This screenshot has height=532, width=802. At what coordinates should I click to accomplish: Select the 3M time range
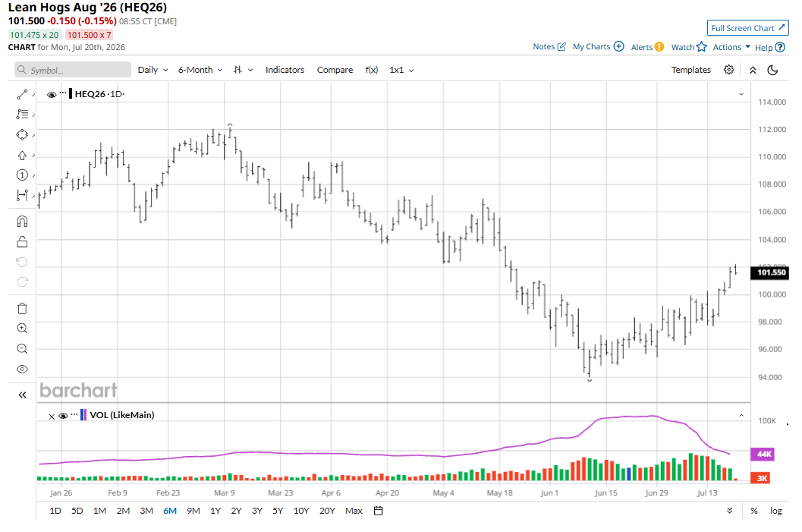pyautogui.click(x=146, y=511)
